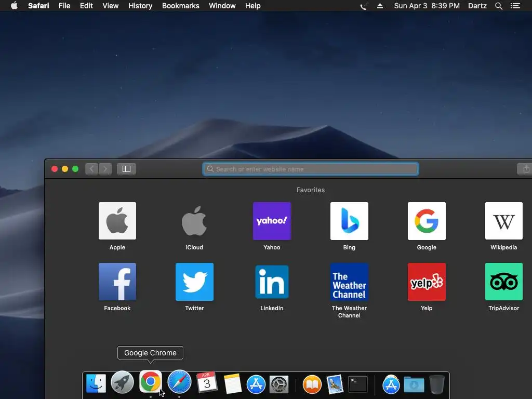Image resolution: width=532 pixels, height=399 pixels.
Task: Open the iCloud favorite
Action: pos(194,221)
